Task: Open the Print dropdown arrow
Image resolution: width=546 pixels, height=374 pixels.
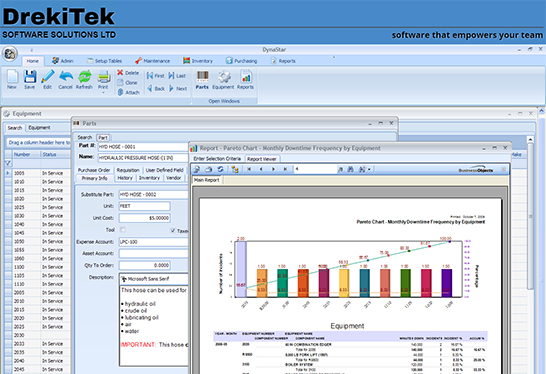Action: (103, 93)
